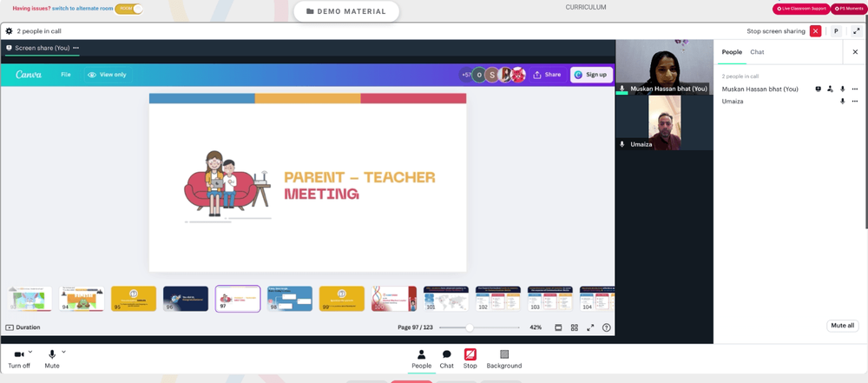Close the People side panel
This screenshot has height=383, width=868.
[x=855, y=52]
